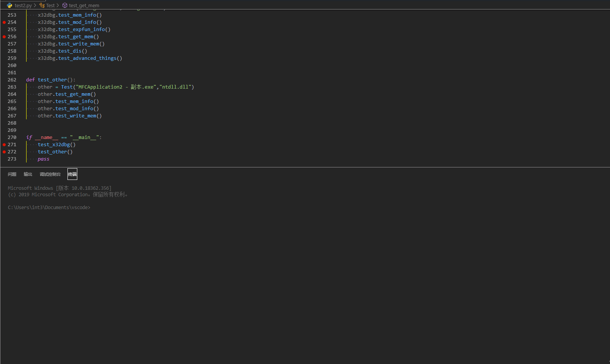Viewport: 610px width, 364px height.
Task: Click the Python file icon in breadcrumb
Action: pos(9,5)
